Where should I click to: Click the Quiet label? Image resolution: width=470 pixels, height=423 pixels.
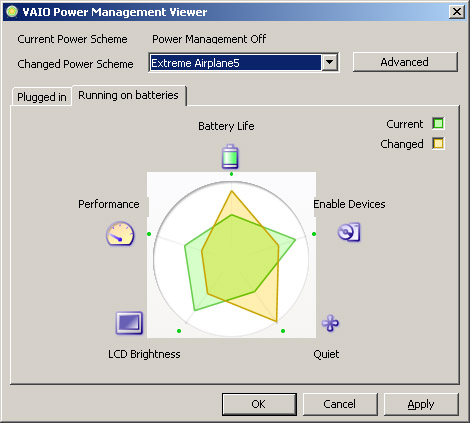326,354
